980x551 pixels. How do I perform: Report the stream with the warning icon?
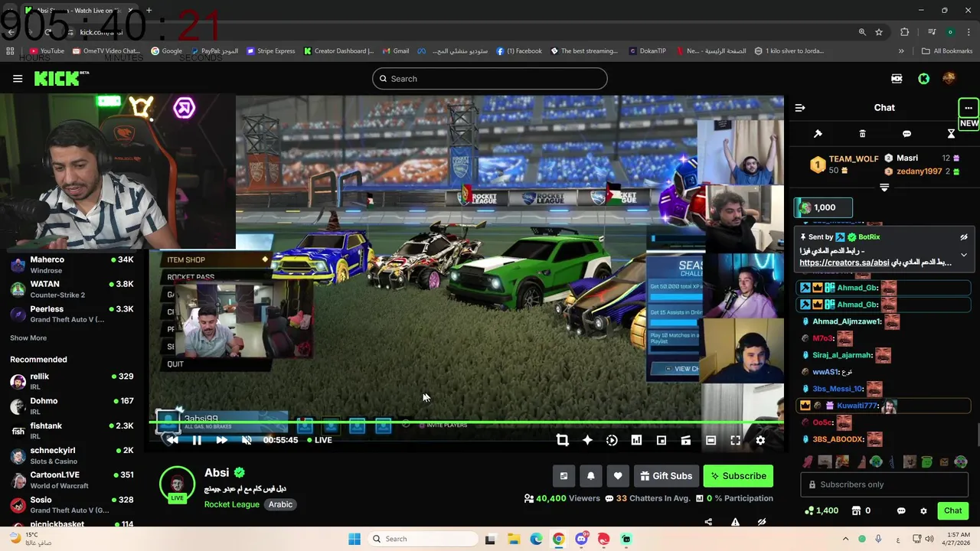click(735, 522)
